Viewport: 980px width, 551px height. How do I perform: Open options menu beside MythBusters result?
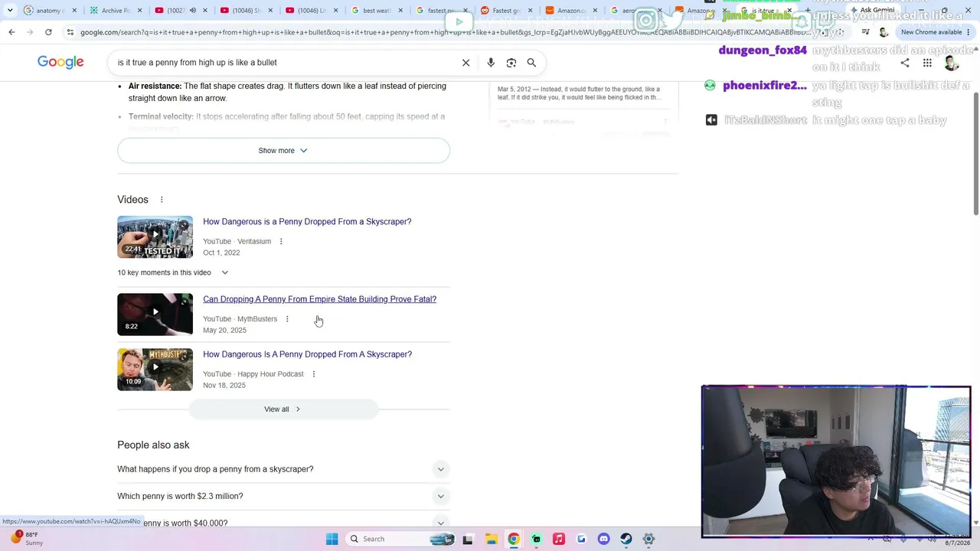(x=287, y=319)
